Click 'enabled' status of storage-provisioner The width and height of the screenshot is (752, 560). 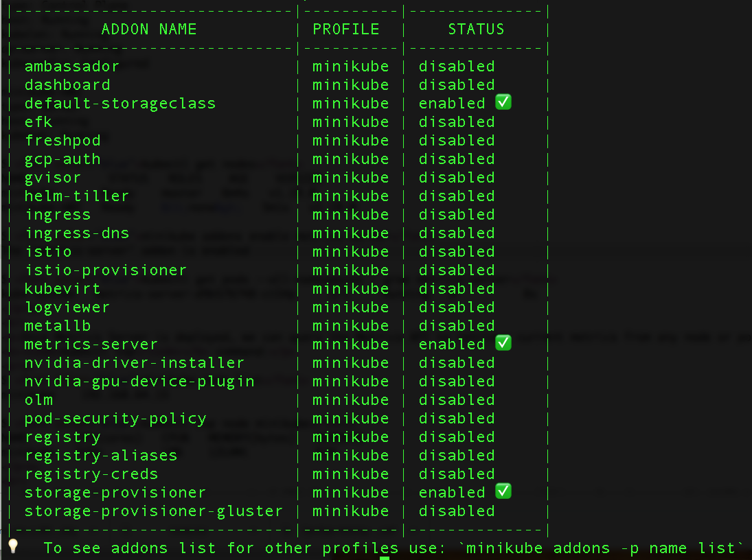tap(452, 493)
